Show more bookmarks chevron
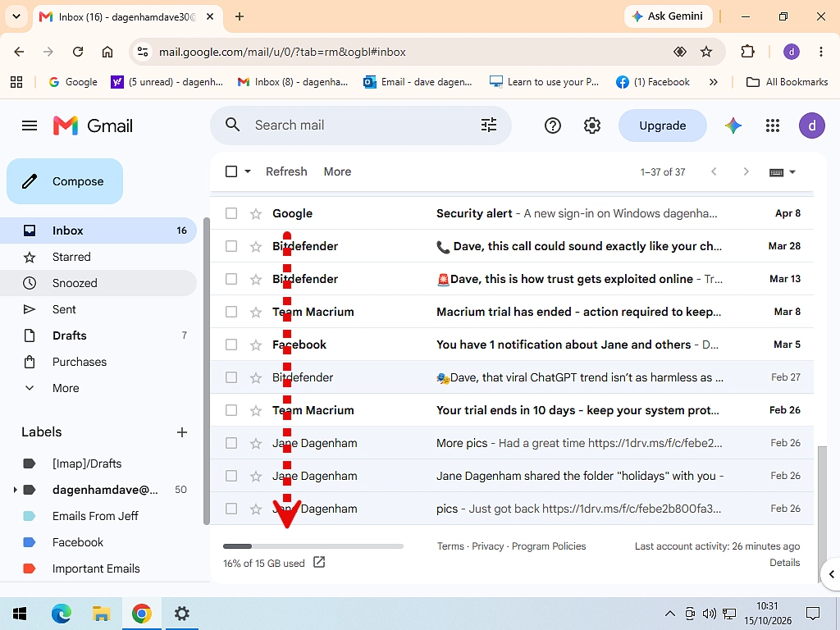This screenshot has width=840, height=630. coord(713,82)
